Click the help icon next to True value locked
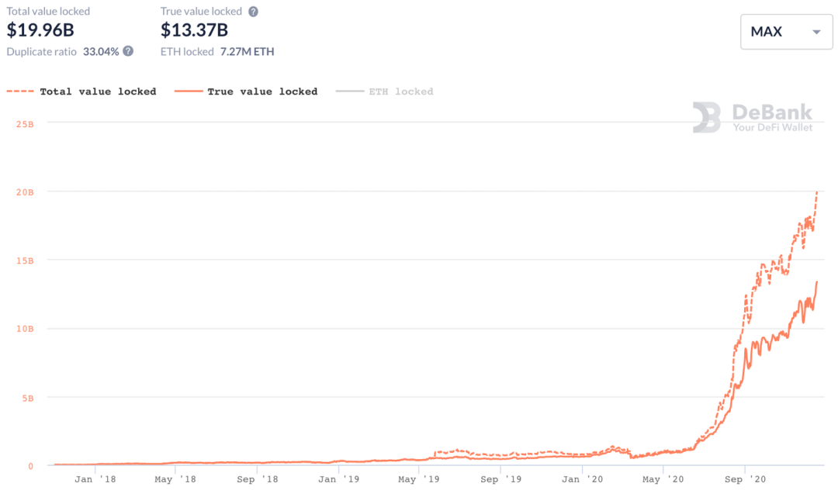This screenshot has width=838, height=504. point(253,12)
